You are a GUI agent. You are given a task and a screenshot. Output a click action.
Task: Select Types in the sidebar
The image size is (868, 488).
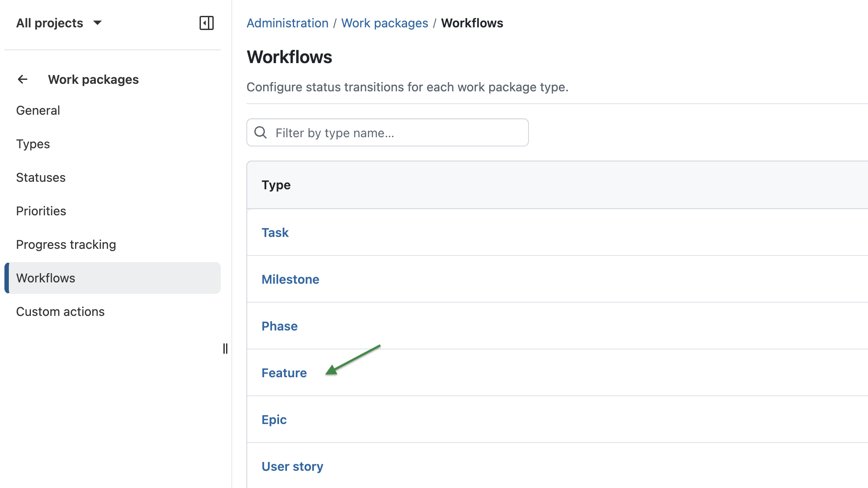coord(33,144)
